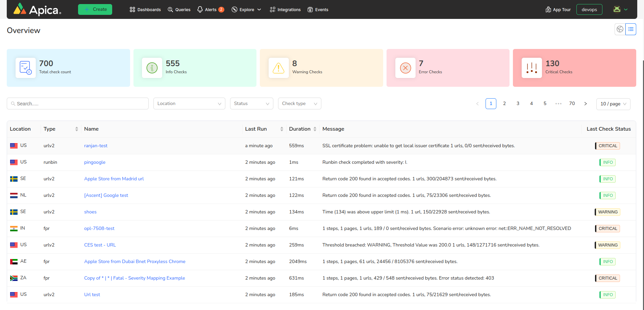The image size is (644, 310).
Task: Click the user avatar icon
Action: coord(617,9)
